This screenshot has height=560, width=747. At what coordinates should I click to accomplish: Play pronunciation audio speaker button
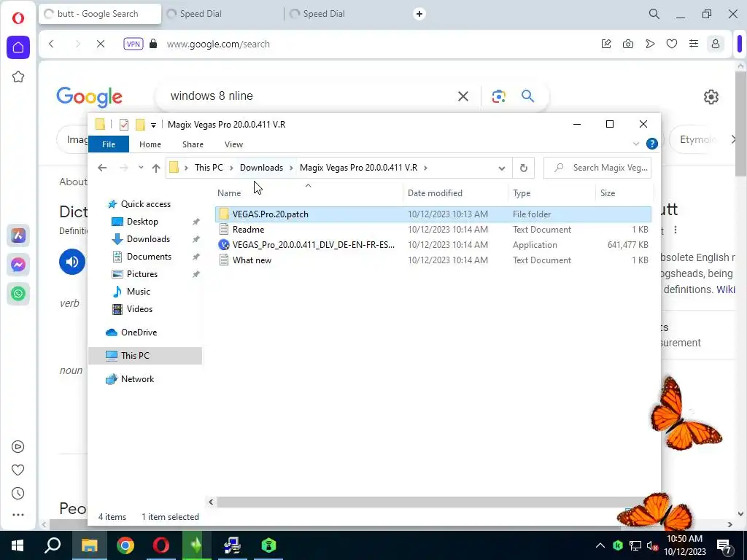coord(72,262)
